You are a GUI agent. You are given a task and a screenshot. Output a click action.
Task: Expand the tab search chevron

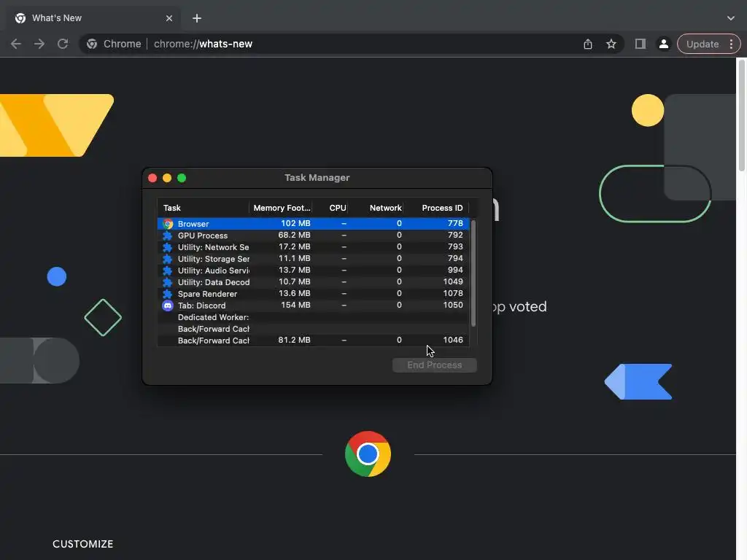[731, 18]
